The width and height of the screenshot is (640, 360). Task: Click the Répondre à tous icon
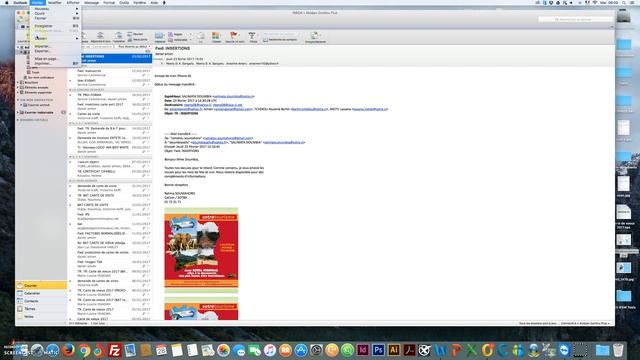click(100, 38)
